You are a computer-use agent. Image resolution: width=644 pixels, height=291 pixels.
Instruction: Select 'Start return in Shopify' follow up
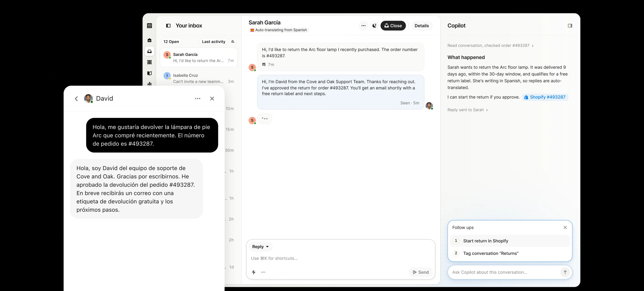[x=510, y=241]
